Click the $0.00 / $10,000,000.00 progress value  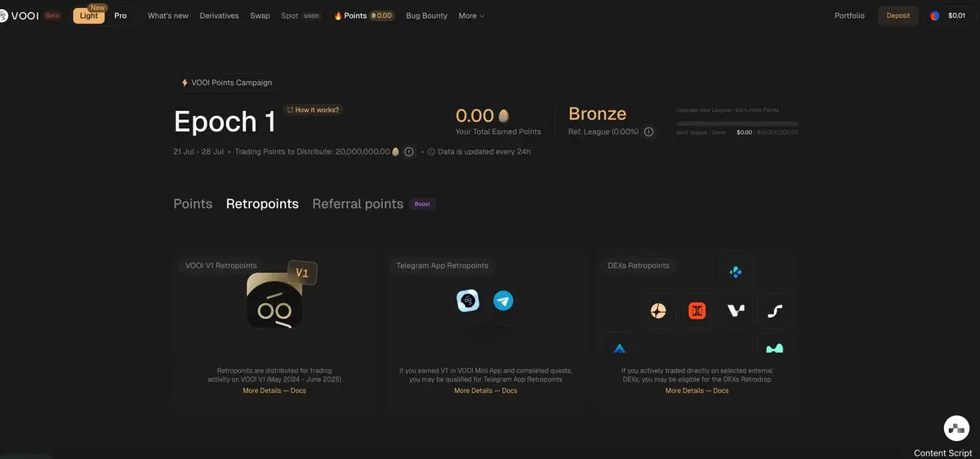[767, 132]
